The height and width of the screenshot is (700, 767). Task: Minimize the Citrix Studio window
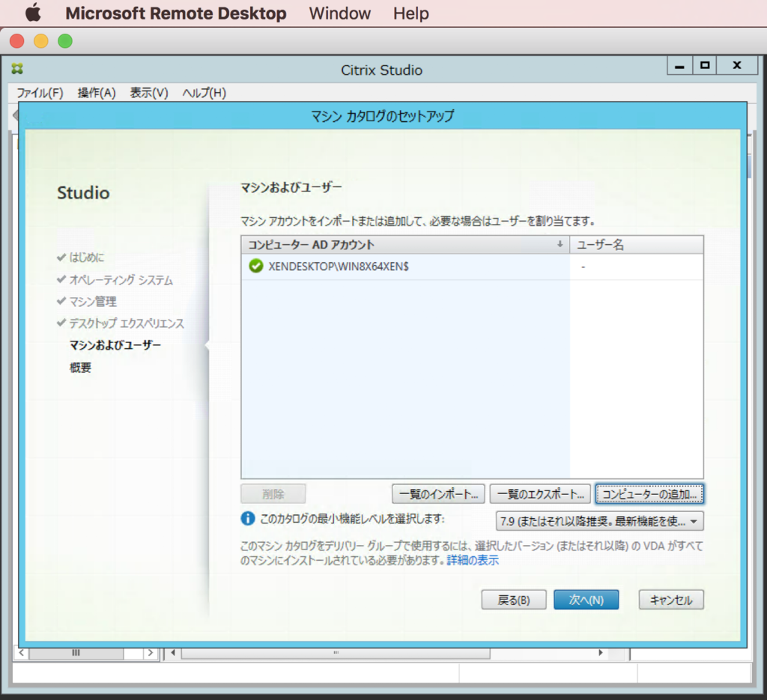coord(680,65)
